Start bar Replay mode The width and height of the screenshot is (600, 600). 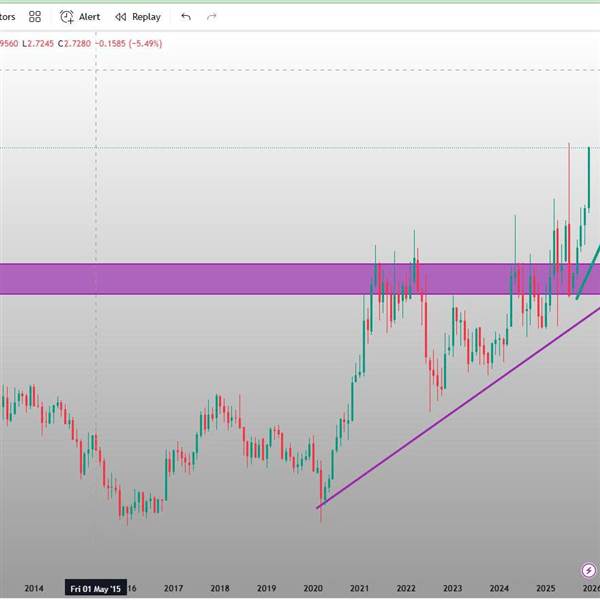(138, 17)
